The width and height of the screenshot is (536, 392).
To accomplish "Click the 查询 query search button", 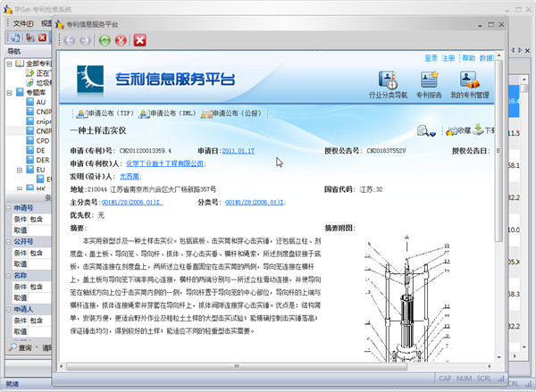I will tap(21, 347).
